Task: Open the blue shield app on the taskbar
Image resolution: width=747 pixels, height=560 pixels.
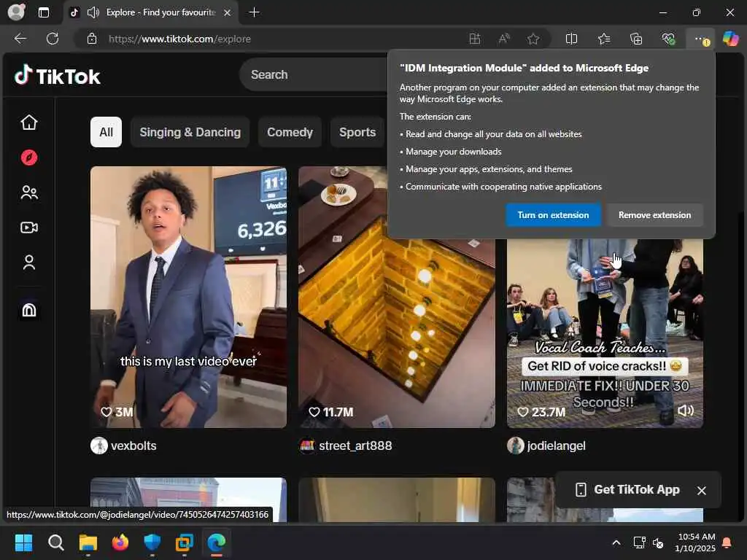Action: pos(152,542)
